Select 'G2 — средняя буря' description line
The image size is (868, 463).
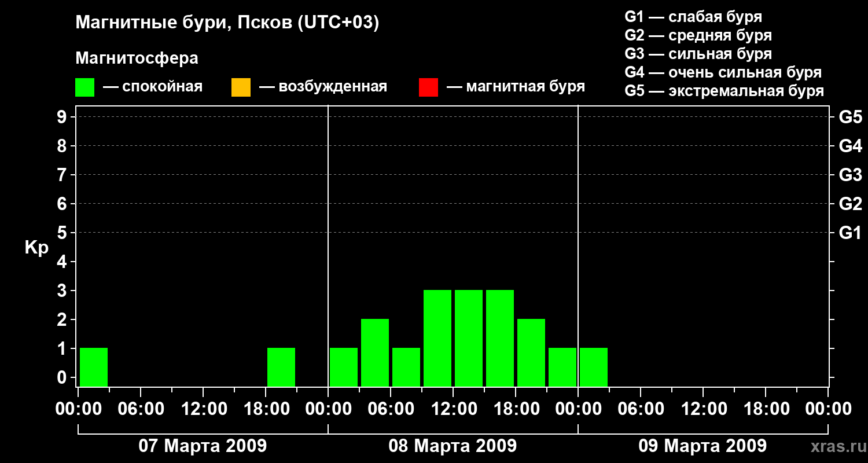tap(698, 35)
